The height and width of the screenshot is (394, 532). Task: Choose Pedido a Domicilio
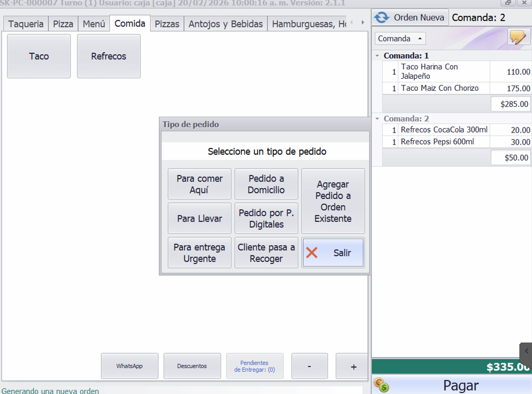(266, 184)
